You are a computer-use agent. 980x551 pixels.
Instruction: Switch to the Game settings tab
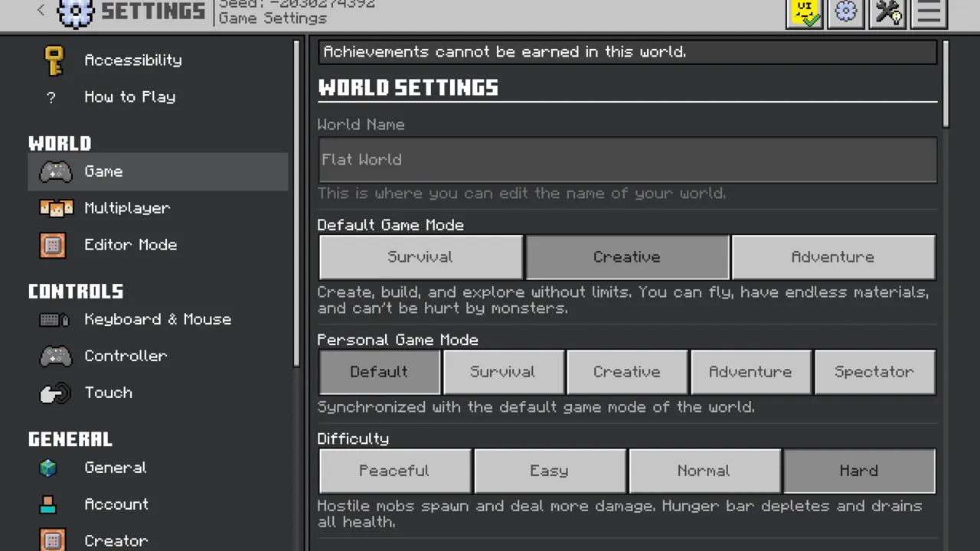tap(158, 171)
